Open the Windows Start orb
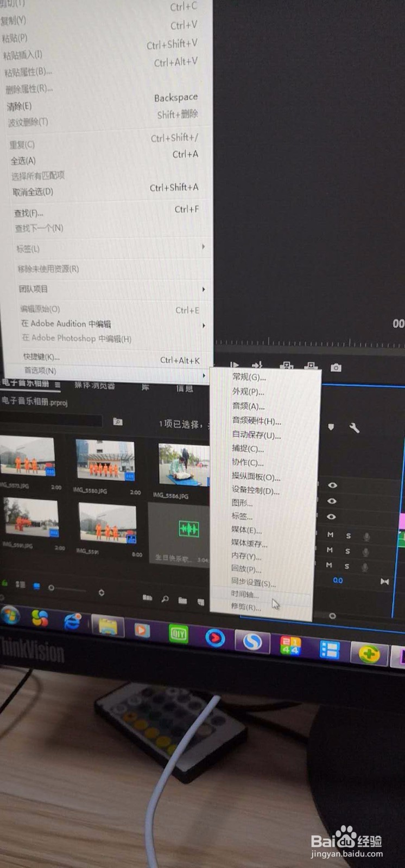Viewport: 405px width, 868px height. (10, 616)
